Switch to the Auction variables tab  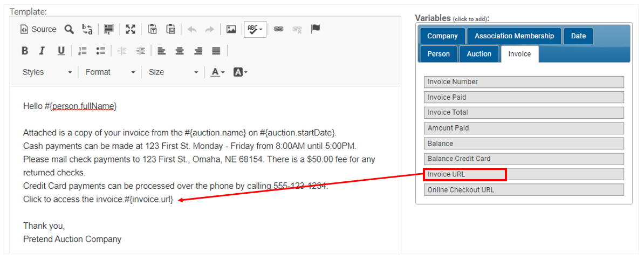479,54
